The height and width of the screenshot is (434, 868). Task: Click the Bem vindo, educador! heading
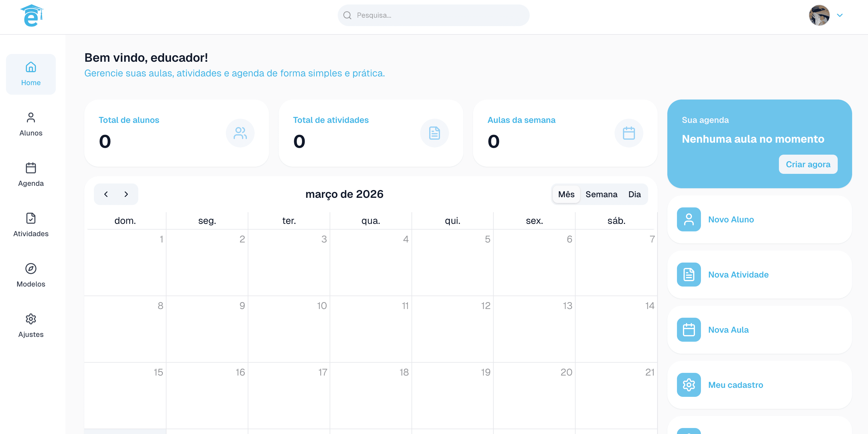point(146,58)
